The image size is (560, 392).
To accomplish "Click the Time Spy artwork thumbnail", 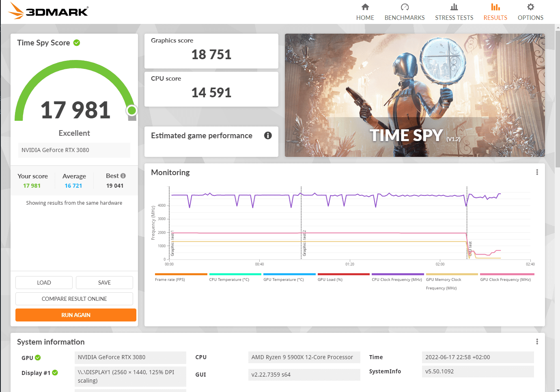I will (415, 95).
